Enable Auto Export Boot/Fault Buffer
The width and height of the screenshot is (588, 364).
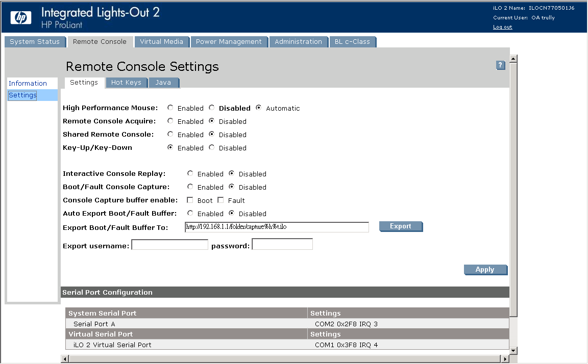click(190, 213)
